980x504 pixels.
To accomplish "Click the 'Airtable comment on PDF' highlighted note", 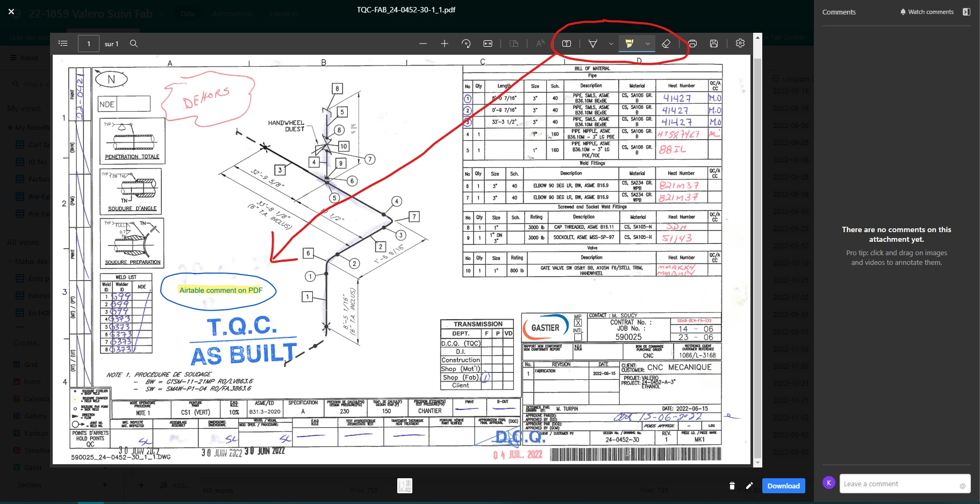I will pos(221,290).
